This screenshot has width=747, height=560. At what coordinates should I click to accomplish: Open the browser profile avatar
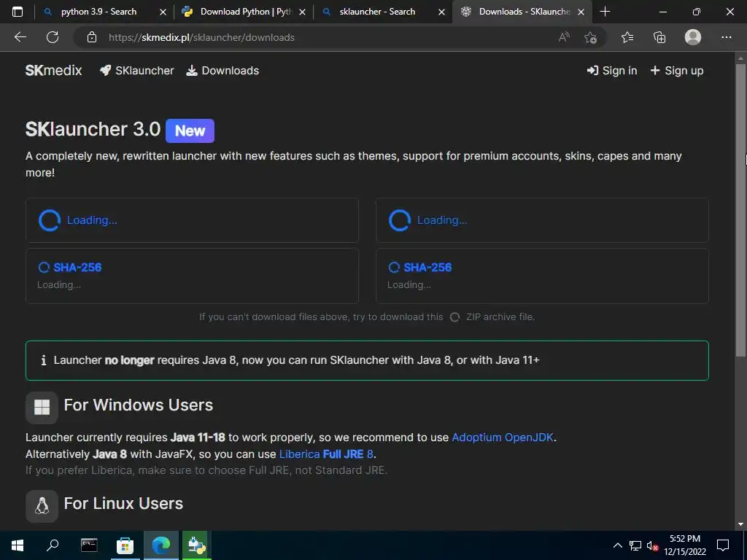point(693,37)
